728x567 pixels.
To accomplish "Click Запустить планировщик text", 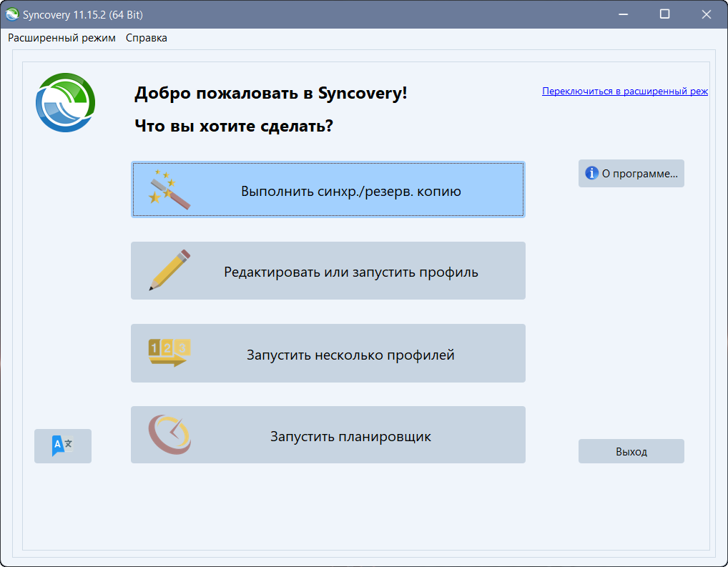I will (350, 436).
